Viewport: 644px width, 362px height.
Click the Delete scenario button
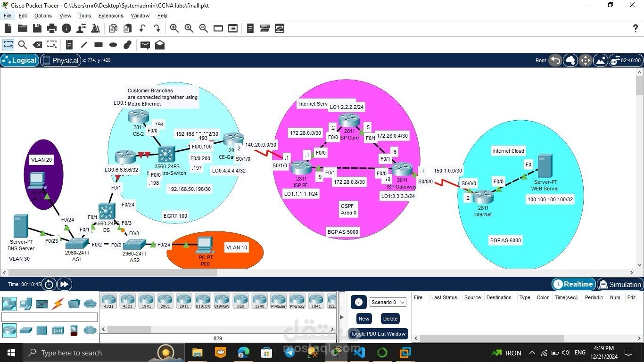point(390,319)
